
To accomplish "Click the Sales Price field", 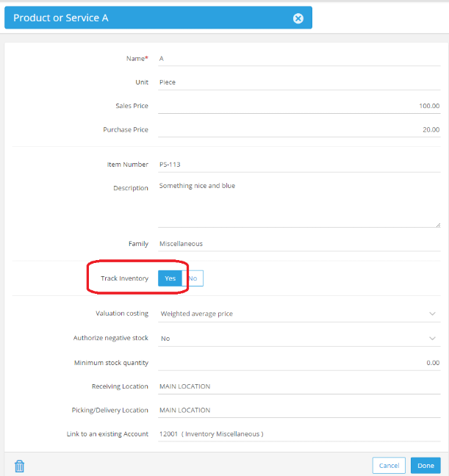I will click(x=299, y=106).
